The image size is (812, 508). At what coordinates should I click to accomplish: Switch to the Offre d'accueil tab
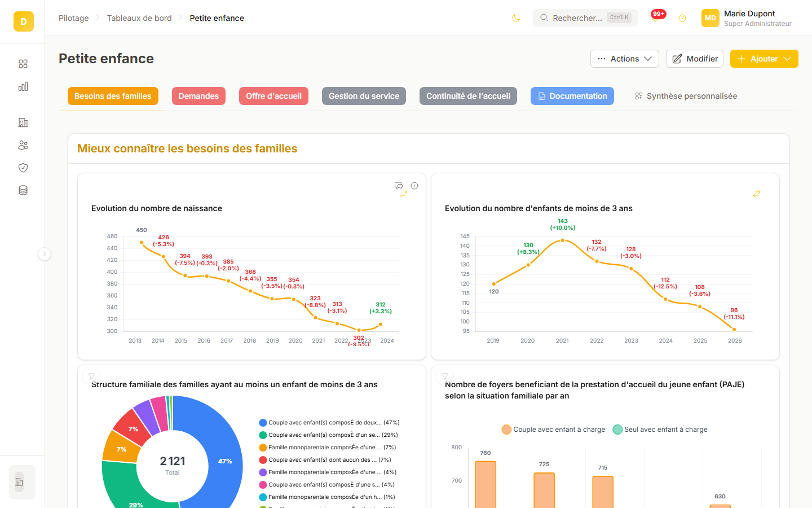click(x=273, y=96)
